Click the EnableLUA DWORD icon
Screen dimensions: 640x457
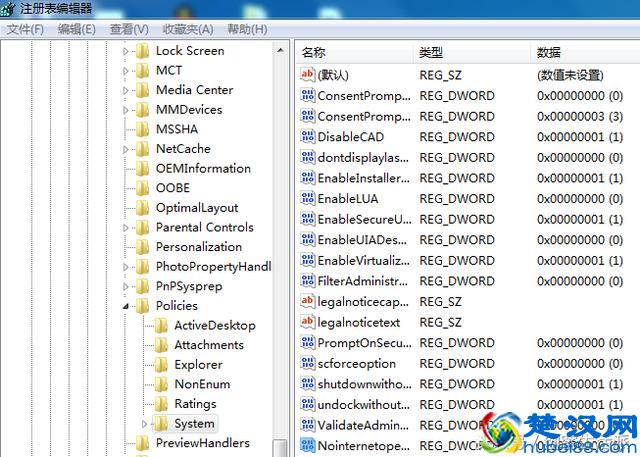pos(308,198)
